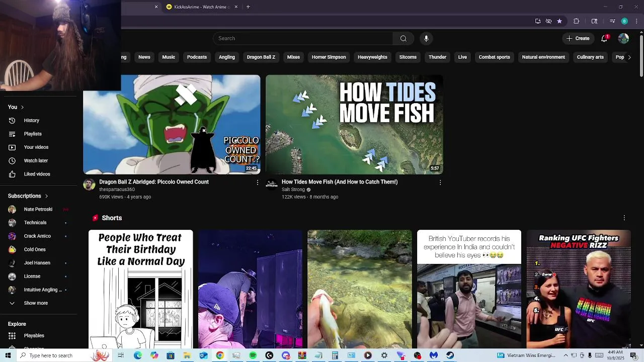This screenshot has width=644, height=362.
Task: Click the bookmark star icon
Action: click(559, 21)
